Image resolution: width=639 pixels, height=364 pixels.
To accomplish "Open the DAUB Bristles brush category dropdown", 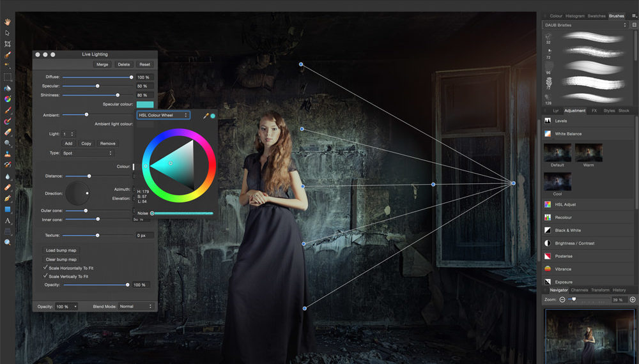I will (585, 25).
